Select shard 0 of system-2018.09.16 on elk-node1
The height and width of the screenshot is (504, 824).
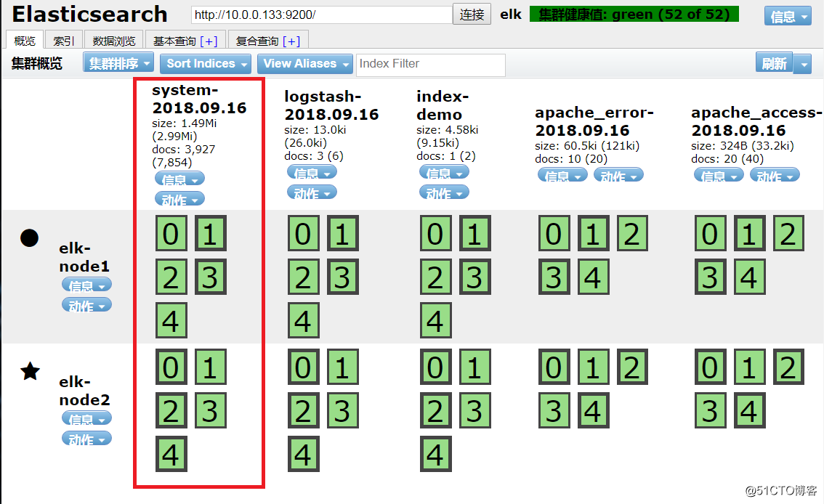(x=171, y=233)
